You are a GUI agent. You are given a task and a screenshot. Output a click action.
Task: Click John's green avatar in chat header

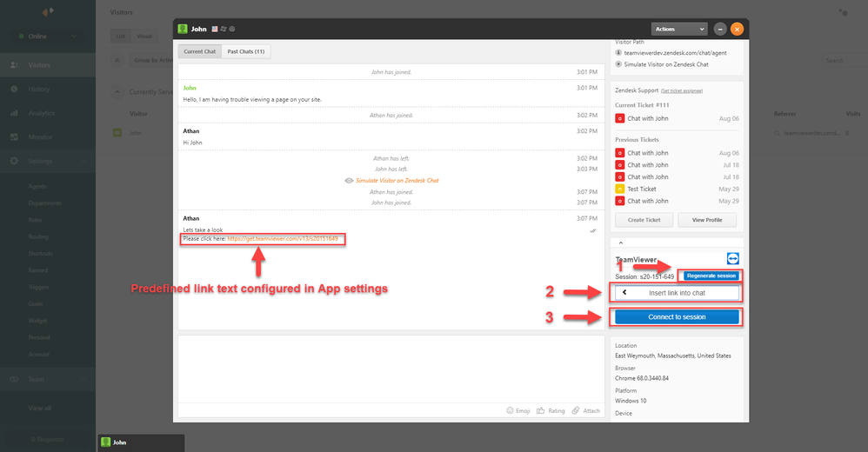click(183, 29)
